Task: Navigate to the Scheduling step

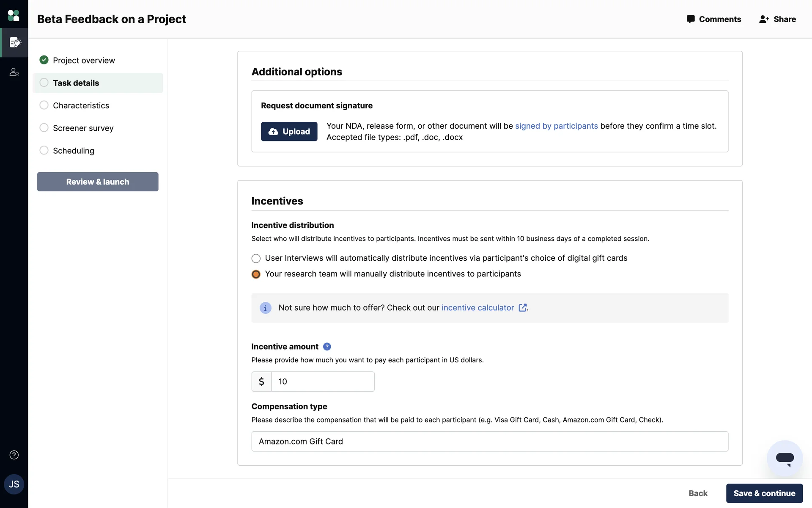Action: [73, 151]
